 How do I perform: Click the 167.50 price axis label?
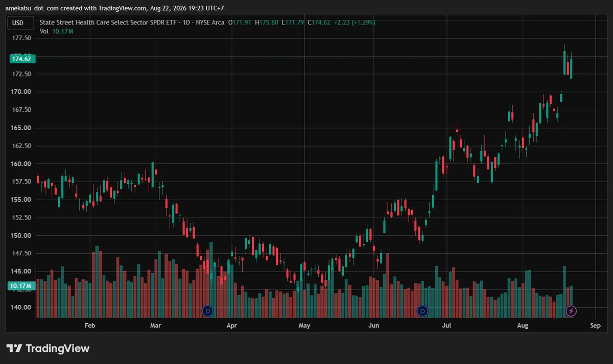coord(21,110)
